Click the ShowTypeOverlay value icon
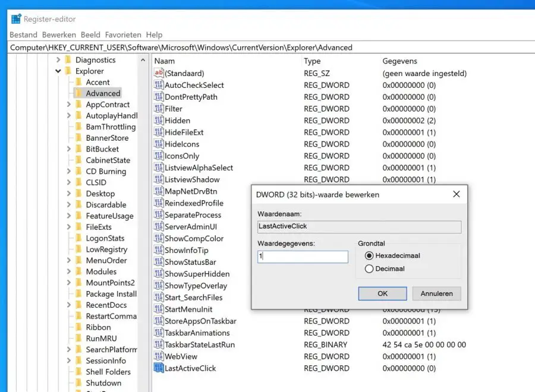 click(159, 286)
